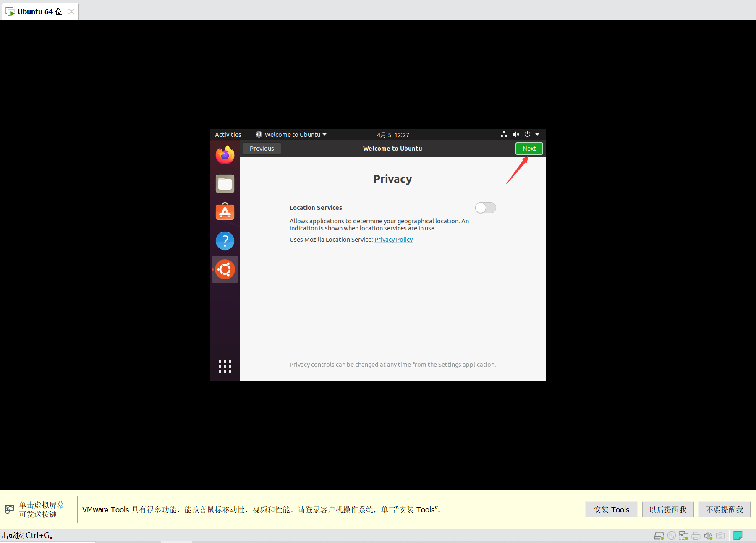Click the VMware sound card status icon
The image size is (756, 543).
click(708, 536)
